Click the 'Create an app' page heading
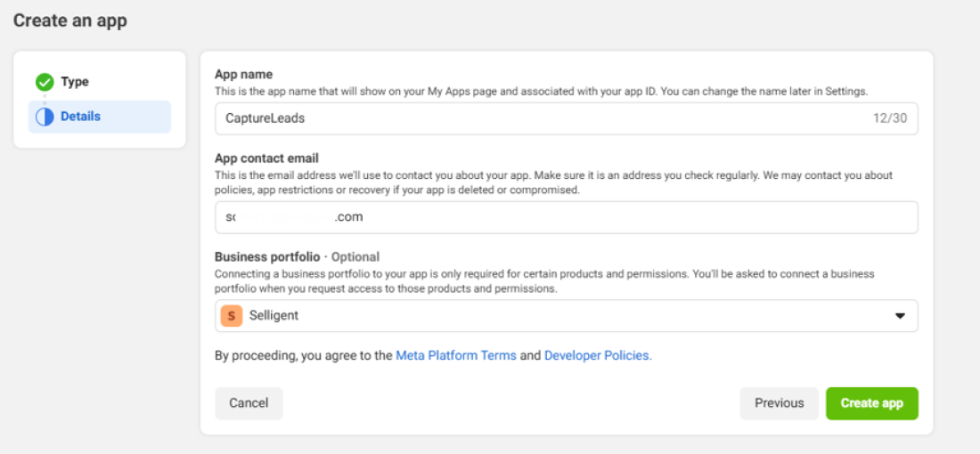 click(x=70, y=20)
